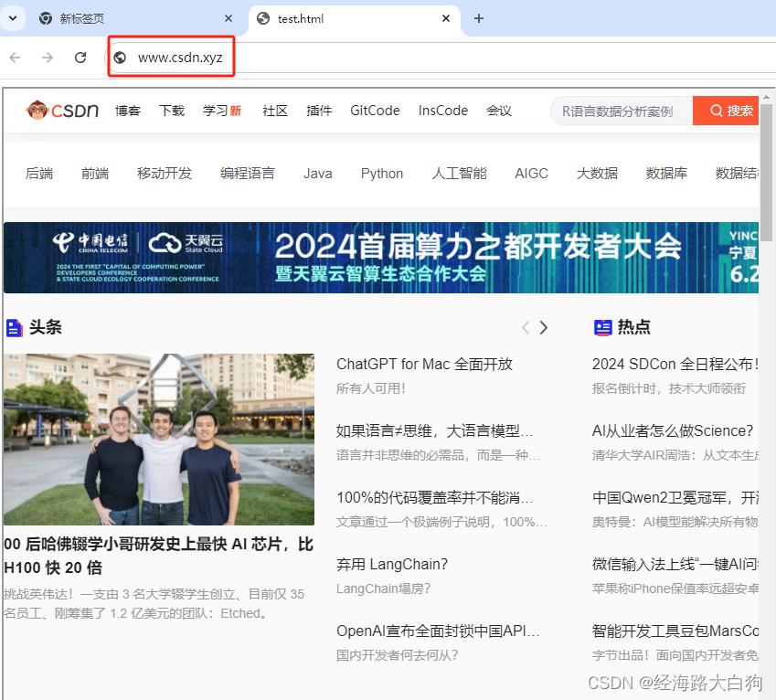Screen dimensions: 776x700
Task: Click the 热点 news icon
Action: 602,327
